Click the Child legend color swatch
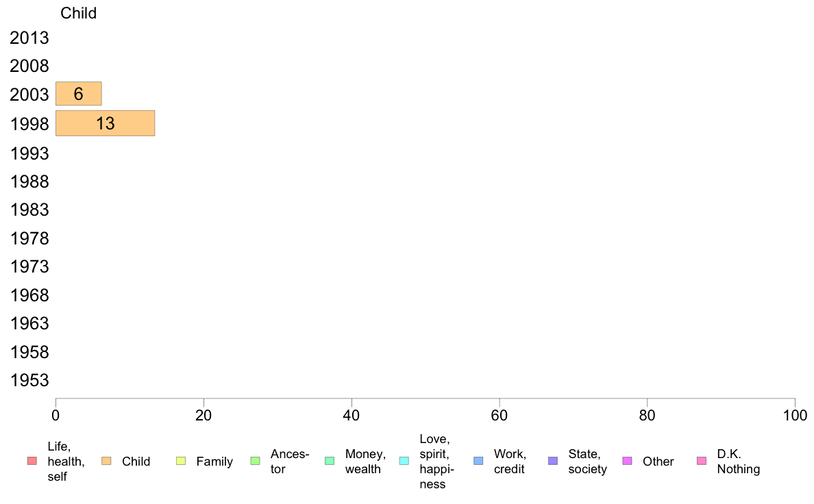The image size is (814, 504). (106, 461)
